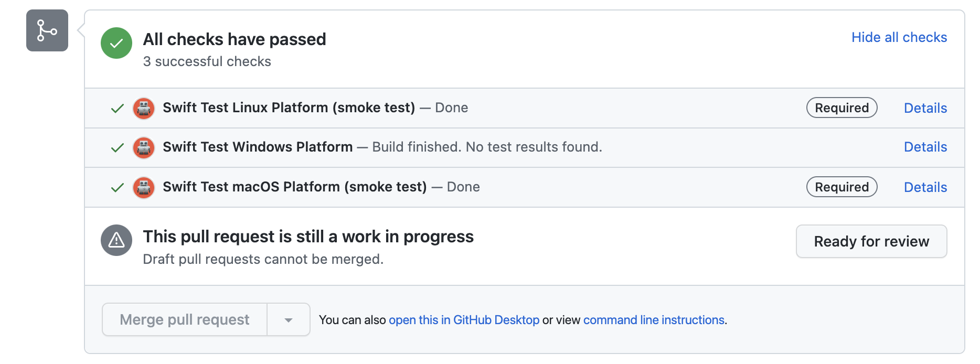Click the draft warning triangle icon
The image size is (980, 364).
[x=116, y=240]
